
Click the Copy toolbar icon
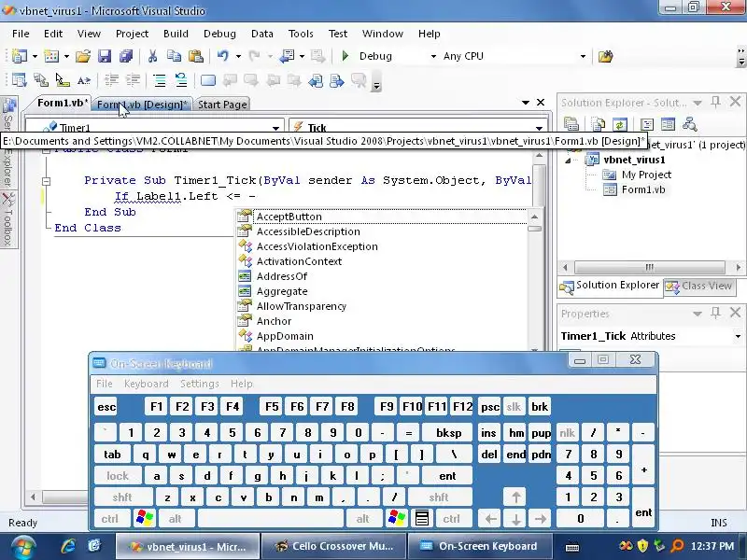pyautogui.click(x=174, y=56)
